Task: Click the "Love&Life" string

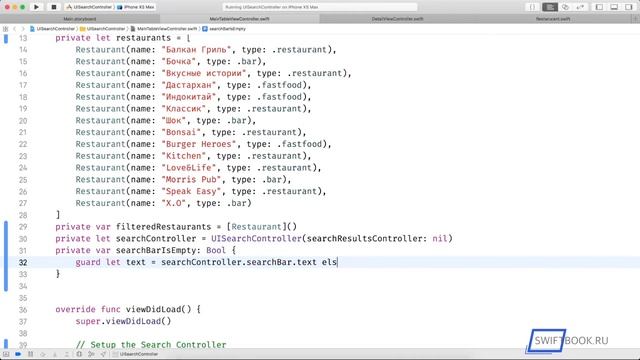Action: tap(189, 168)
